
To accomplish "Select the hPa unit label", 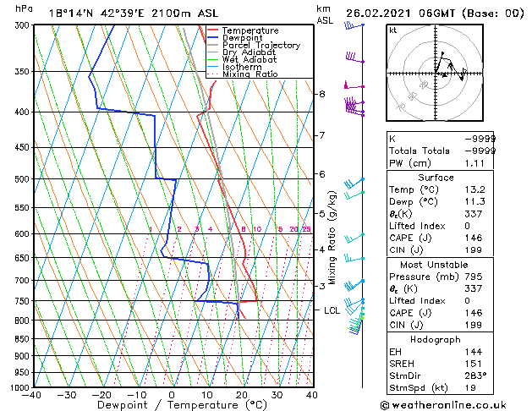I will pos(24,8).
